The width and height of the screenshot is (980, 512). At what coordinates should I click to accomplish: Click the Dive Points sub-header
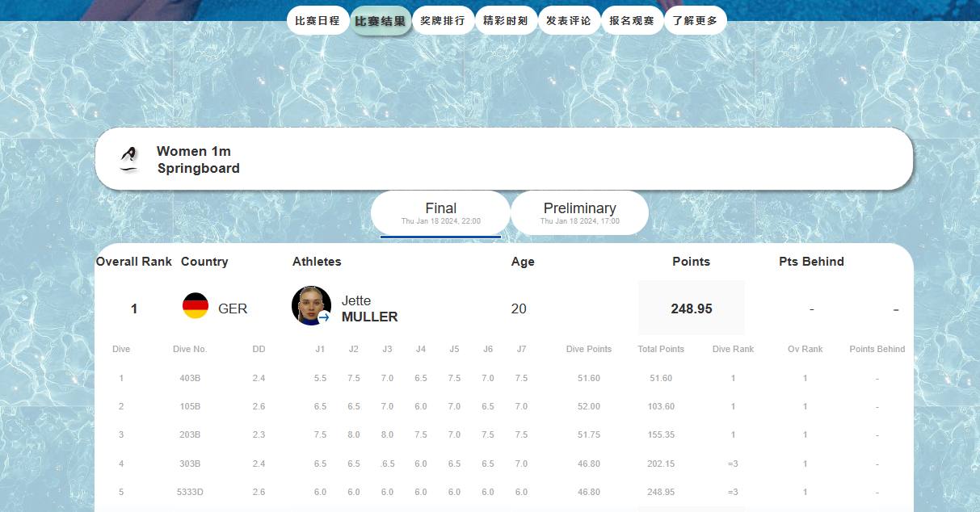tap(589, 349)
